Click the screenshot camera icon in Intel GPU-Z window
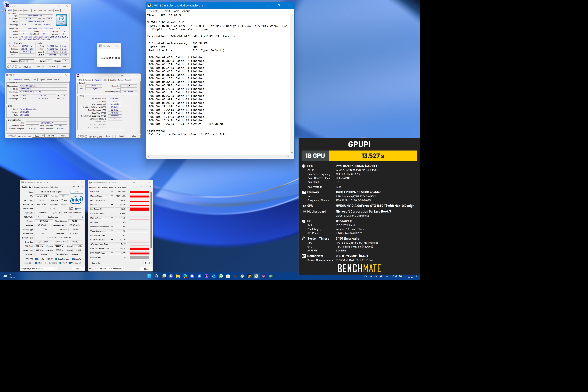Viewport: 588px width, 392px height. 73,187
